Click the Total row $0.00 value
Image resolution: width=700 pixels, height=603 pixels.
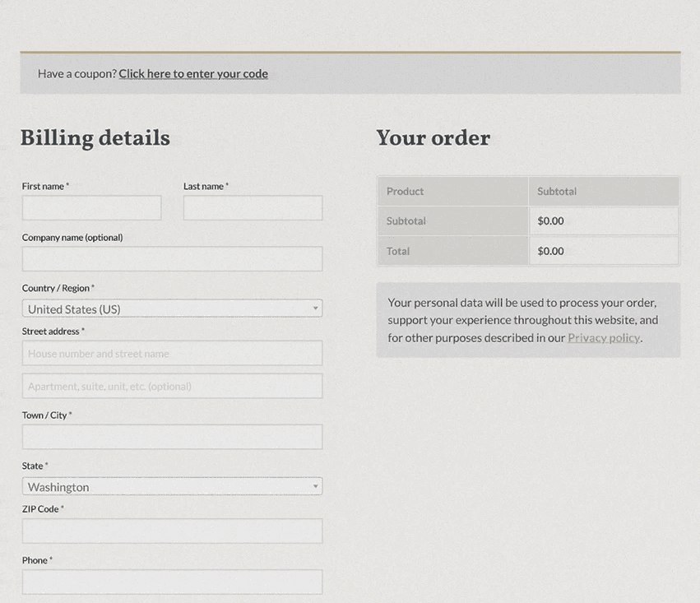pyautogui.click(x=550, y=251)
